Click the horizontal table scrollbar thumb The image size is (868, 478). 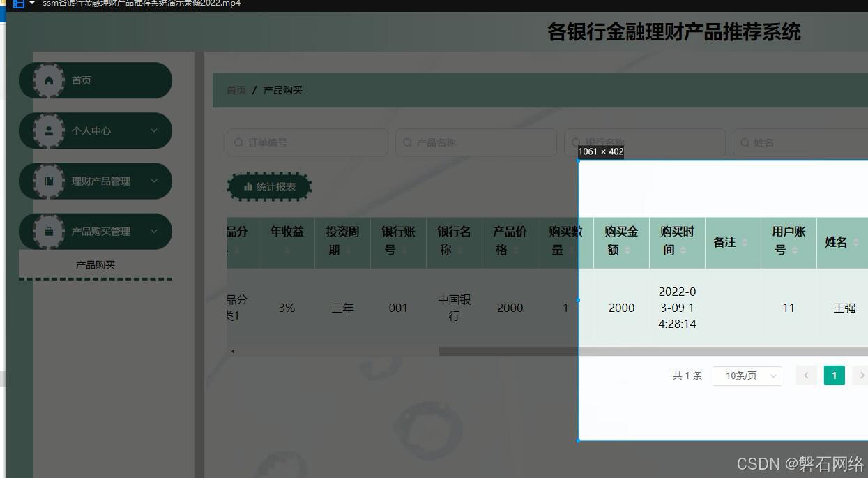point(653,352)
